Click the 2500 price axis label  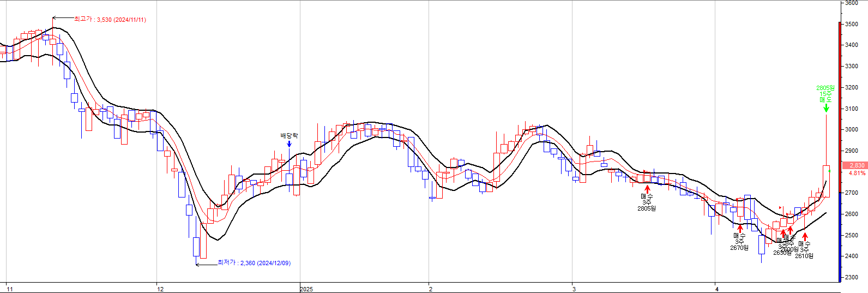(x=852, y=235)
